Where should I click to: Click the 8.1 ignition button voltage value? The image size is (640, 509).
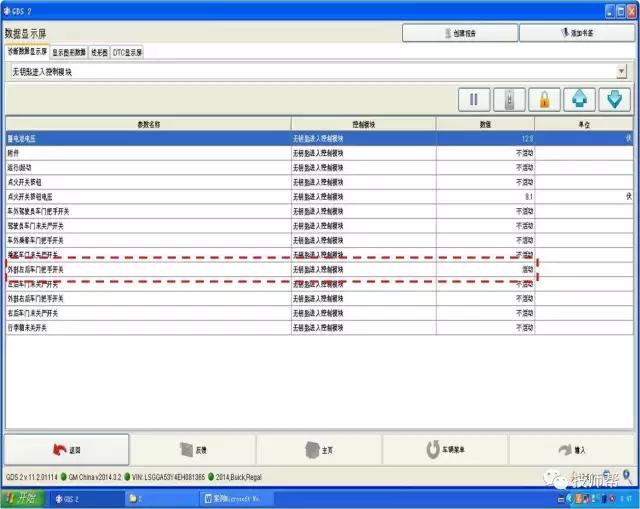pyautogui.click(x=529, y=197)
